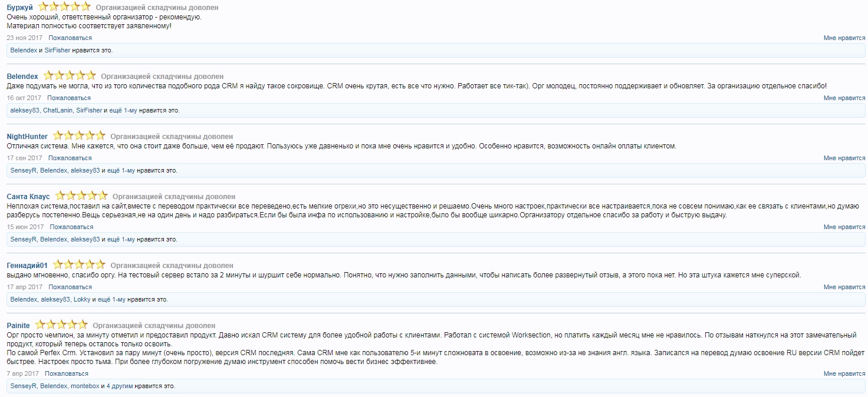Report Буржуй's review via Пожаловаться
This screenshot has width=868, height=397.
pyautogui.click(x=70, y=38)
